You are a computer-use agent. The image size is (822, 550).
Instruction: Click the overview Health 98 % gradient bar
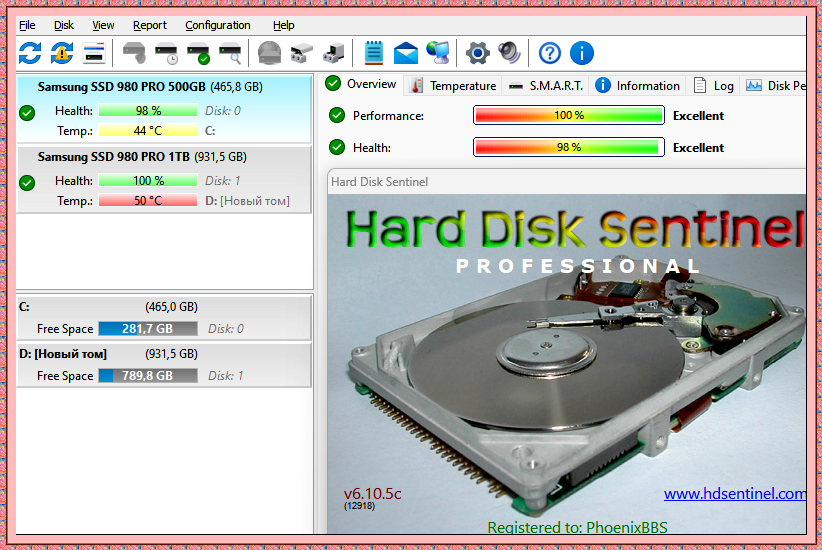click(x=569, y=147)
